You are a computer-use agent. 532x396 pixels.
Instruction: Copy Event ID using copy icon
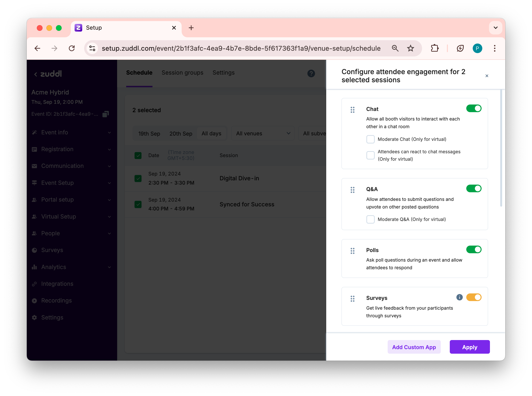coord(105,114)
